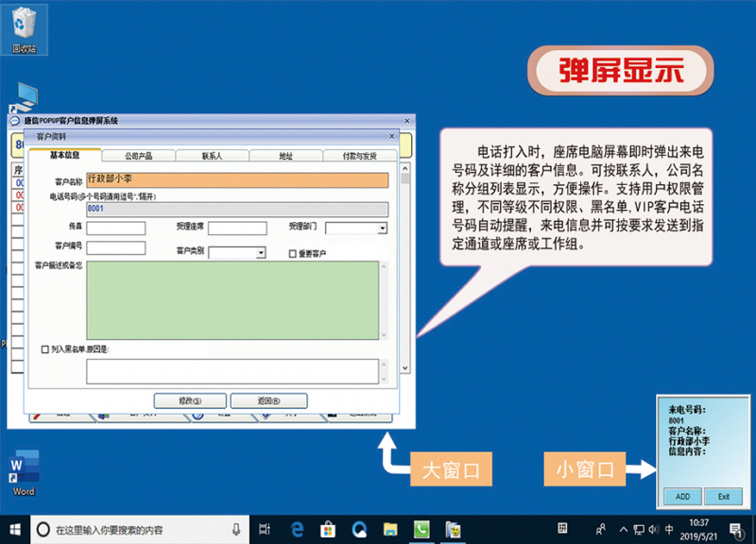This screenshot has width=756, height=544.
Task: Click the 传真 input field
Action: [x=116, y=228]
